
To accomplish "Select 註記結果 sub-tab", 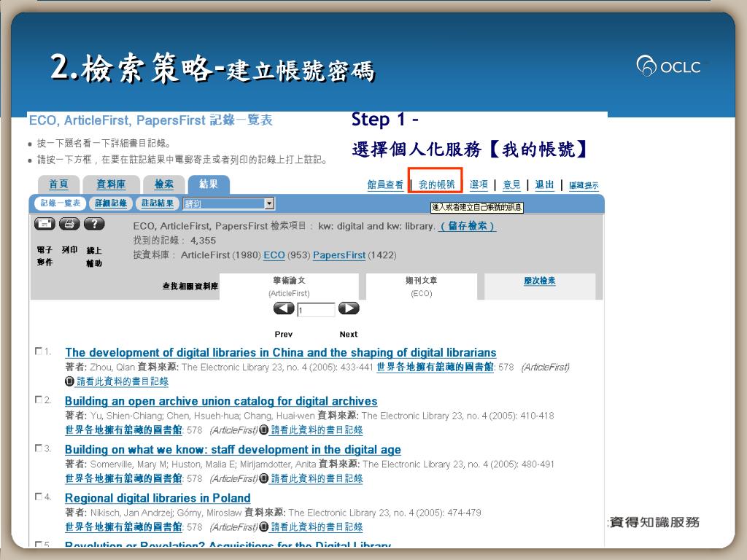I will 158,203.
